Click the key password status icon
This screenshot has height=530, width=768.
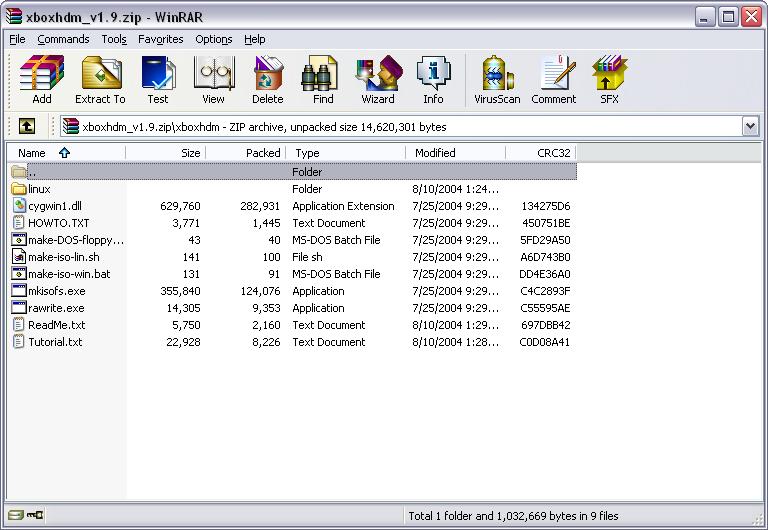pyautogui.click(x=35, y=515)
